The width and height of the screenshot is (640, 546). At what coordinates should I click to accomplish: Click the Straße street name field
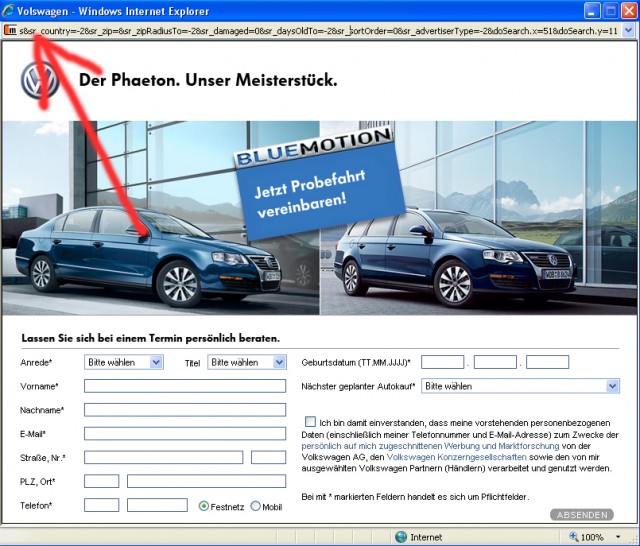tap(164, 457)
